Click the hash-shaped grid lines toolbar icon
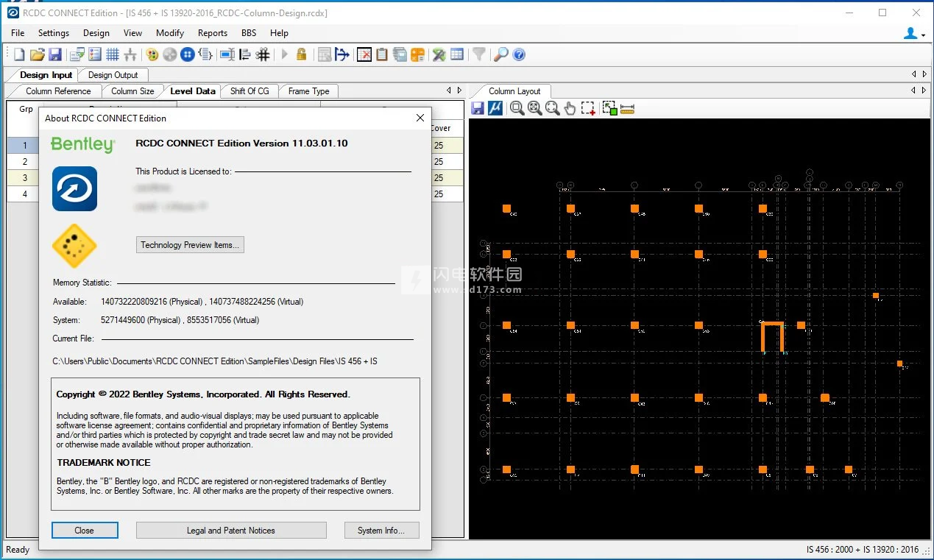Viewport: 934px width, 560px height. [263, 54]
